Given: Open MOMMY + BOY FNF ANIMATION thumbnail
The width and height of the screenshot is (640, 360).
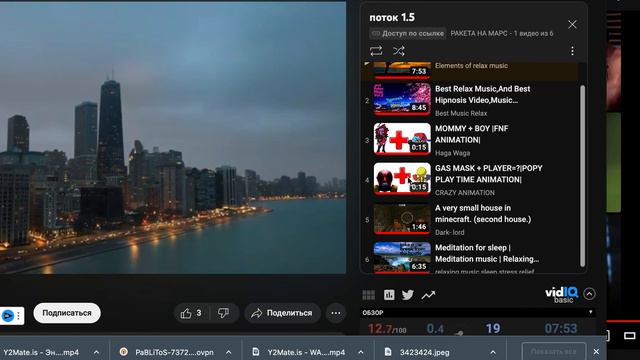Looking at the screenshot, I should 402,139.
